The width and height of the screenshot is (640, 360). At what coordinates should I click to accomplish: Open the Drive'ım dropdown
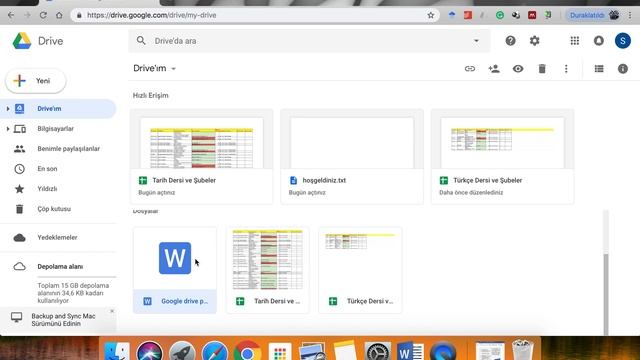(x=154, y=69)
